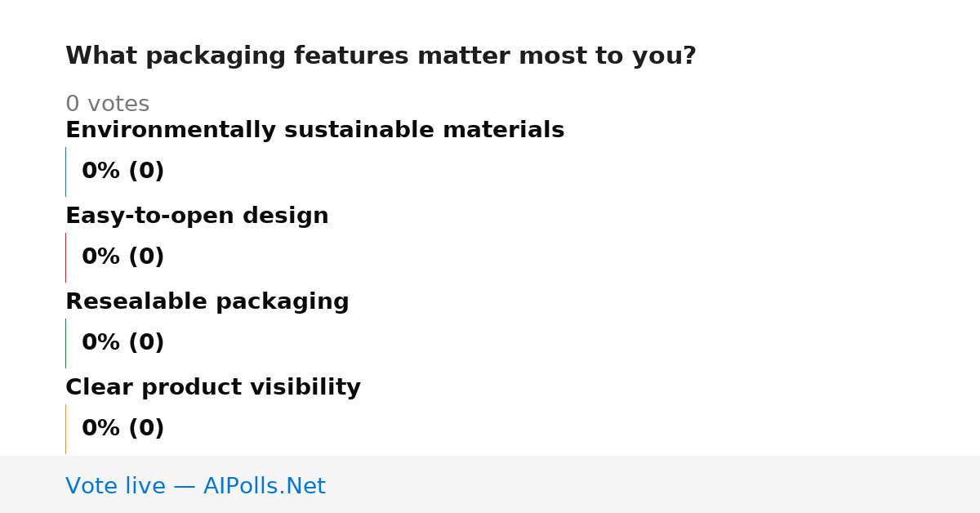The image size is (980, 513).
Task: Click 0% (0) result for Clear product visibility
Action: point(123,429)
